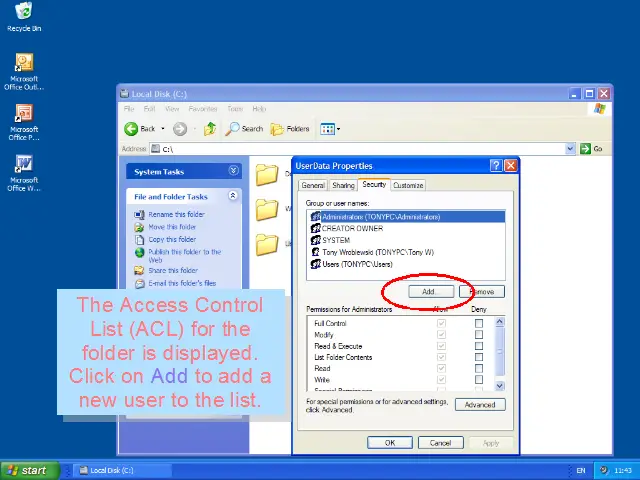640x480 pixels.
Task: Open the Recycle Bin desktop icon
Action: 23,12
